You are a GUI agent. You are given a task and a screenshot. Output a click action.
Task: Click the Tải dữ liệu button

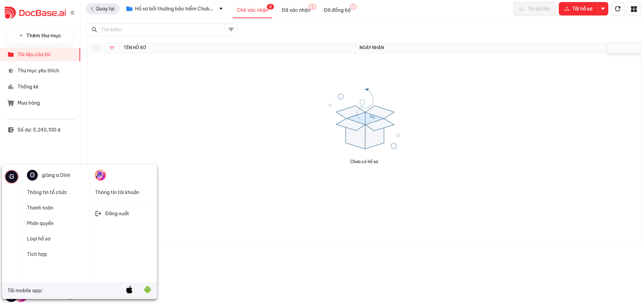(x=535, y=9)
